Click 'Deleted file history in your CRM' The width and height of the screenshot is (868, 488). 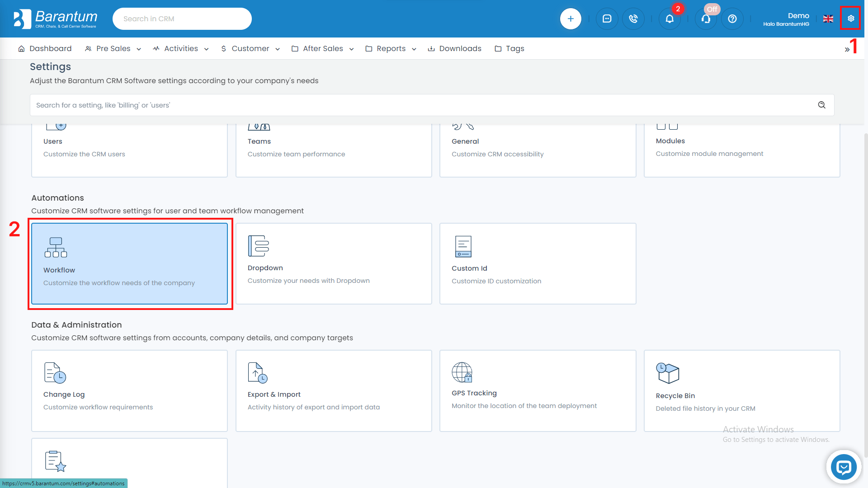click(705, 408)
